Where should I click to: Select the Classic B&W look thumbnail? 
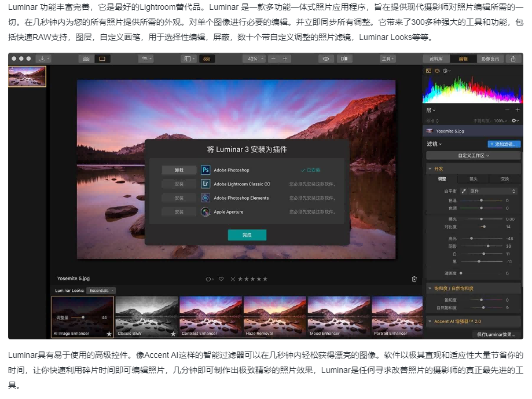pos(146,317)
